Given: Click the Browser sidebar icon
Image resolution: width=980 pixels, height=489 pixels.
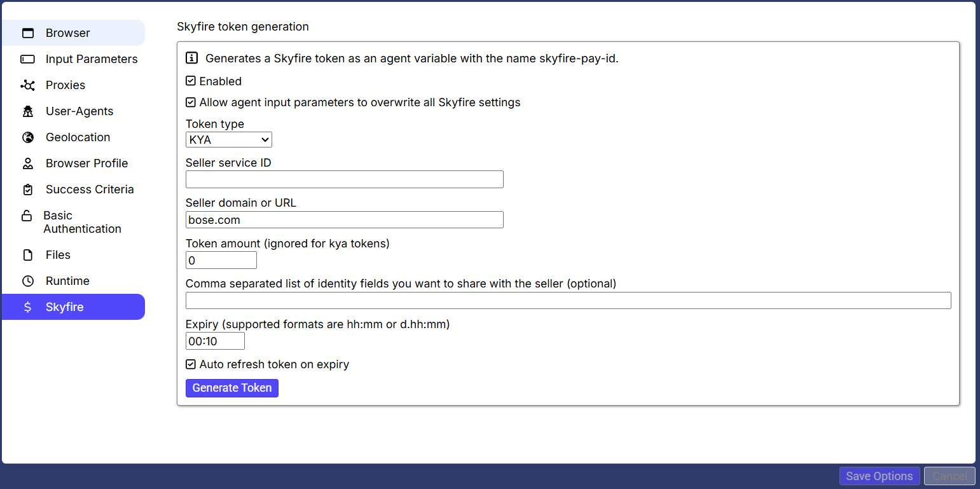Looking at the screenshot, I should (x=28, y=32).
